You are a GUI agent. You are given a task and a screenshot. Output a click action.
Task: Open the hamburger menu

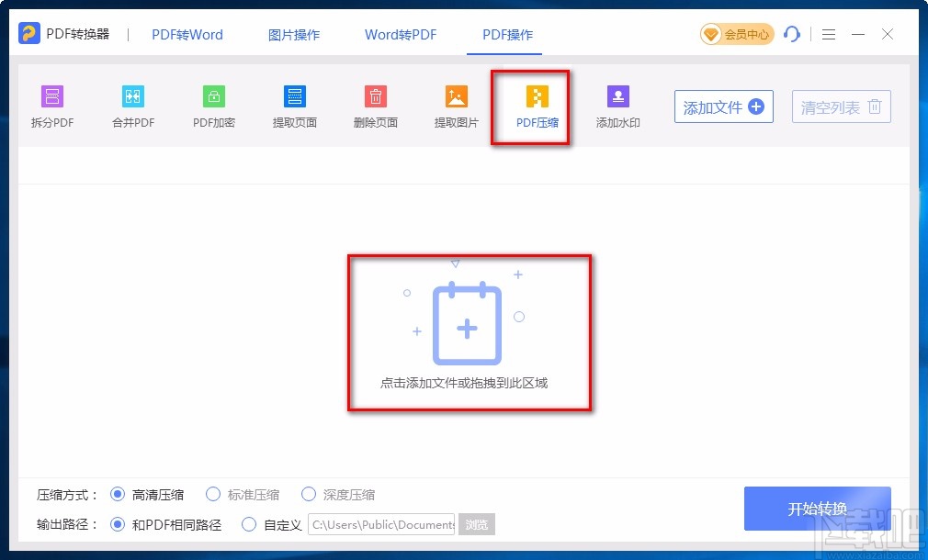click(828, 34)
